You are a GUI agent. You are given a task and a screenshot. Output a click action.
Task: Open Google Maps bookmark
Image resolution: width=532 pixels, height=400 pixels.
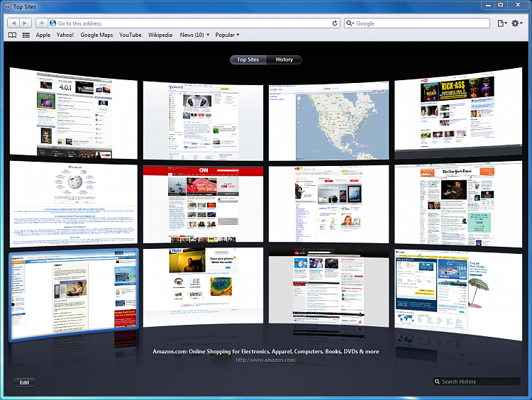click(96, 35)
